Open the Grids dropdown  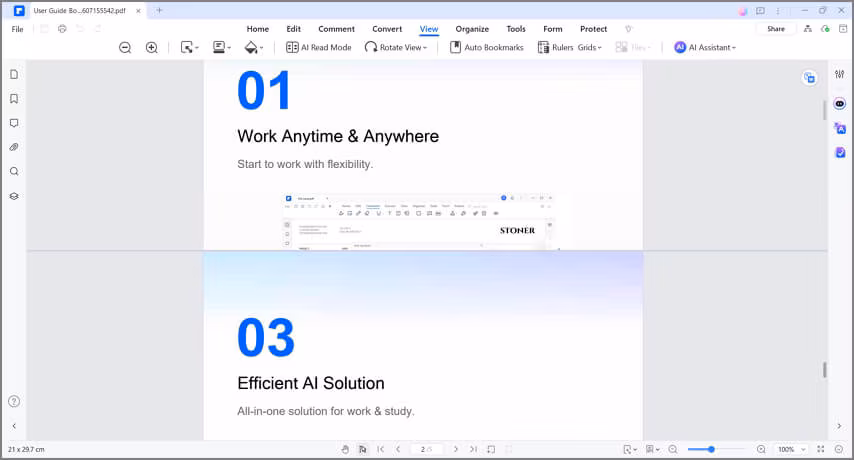(590, 47)
